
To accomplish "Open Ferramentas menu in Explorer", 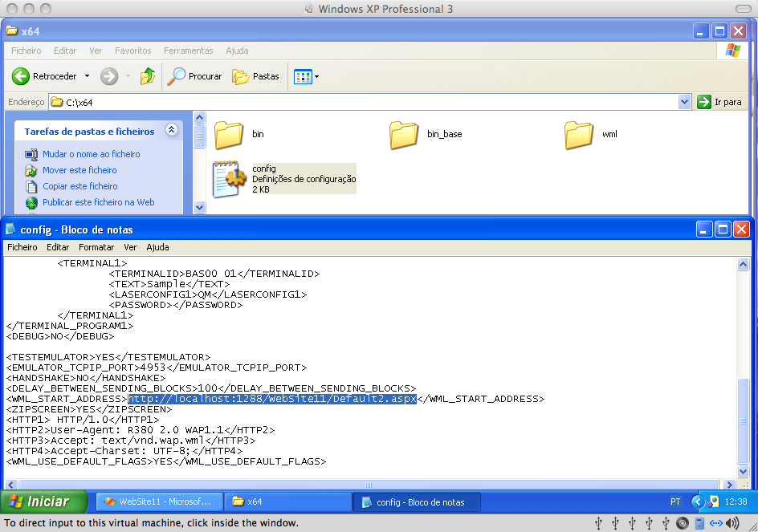I will (x=189, y=51).
